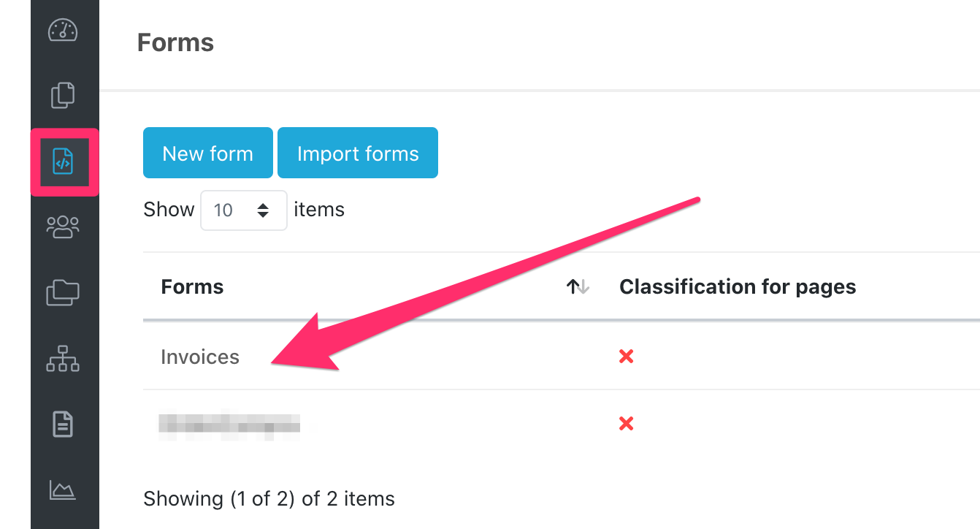The width and height of the screenshot is (980, 529).
Task: Open the highlighted Forms code icon
Action: pos(64,163)
